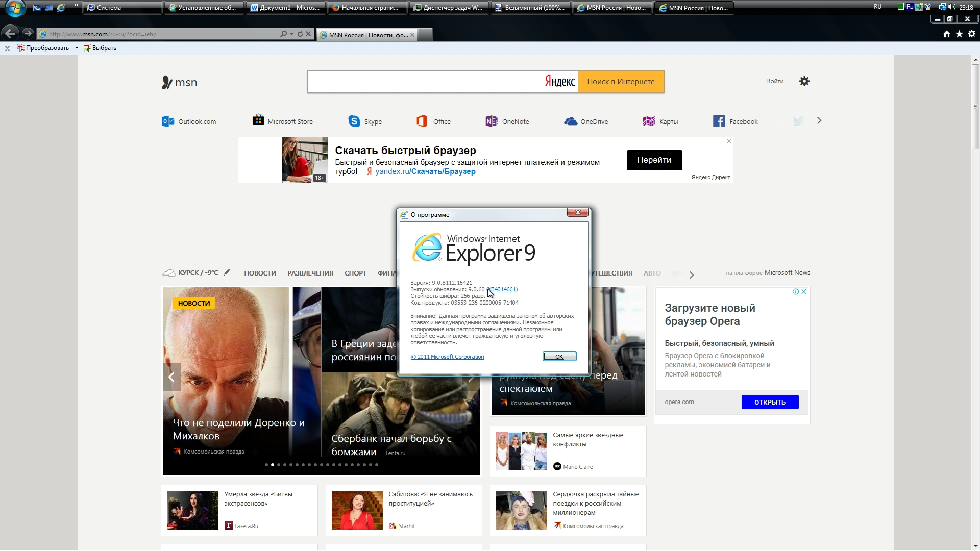The height and width of the screenshot is (551, 980).
Task: Click volume speaker icon in system tray
Action: (952, 7)
